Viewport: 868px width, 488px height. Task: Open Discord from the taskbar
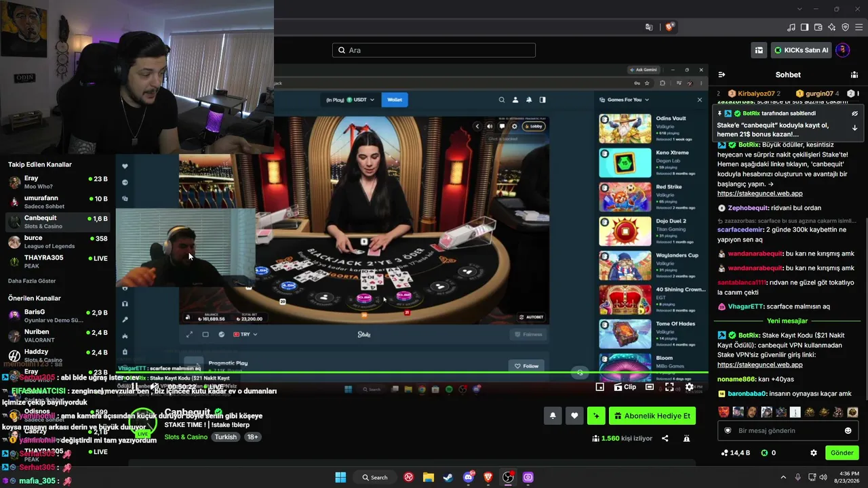469,477
